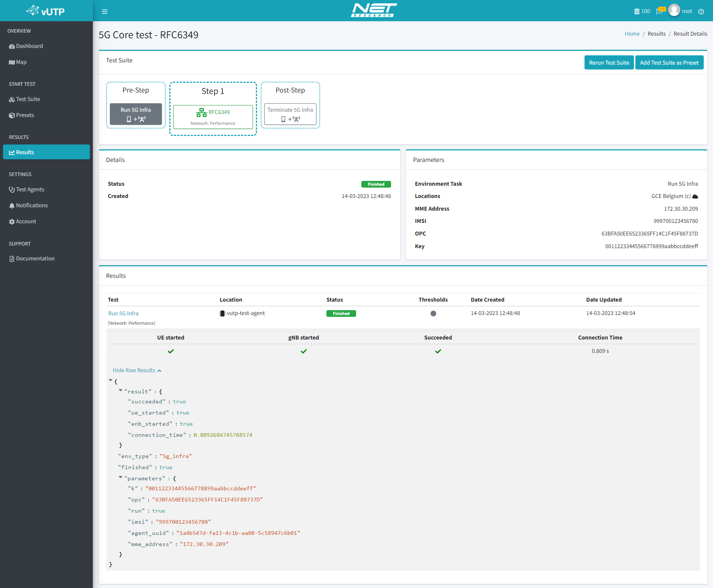713x588 pixels.
Task: Select the RFC6349 Network Performance step
Action: [x=212, y=117]
